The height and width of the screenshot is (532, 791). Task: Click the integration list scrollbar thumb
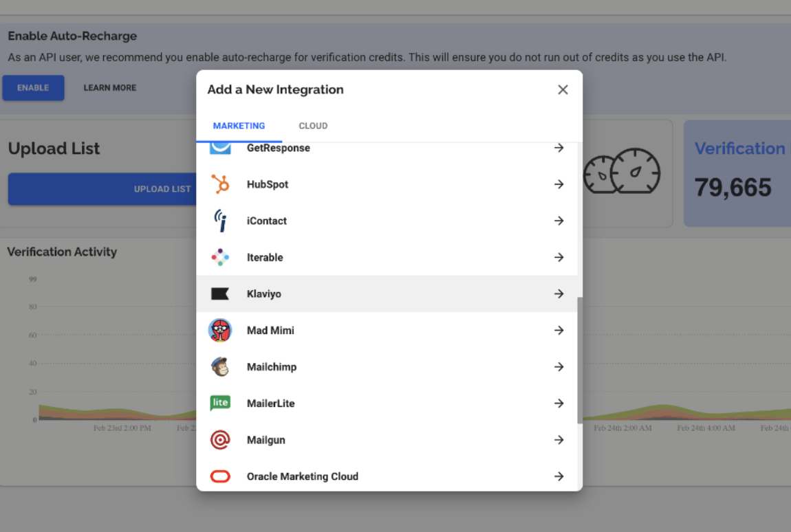(x=580, y=360)
